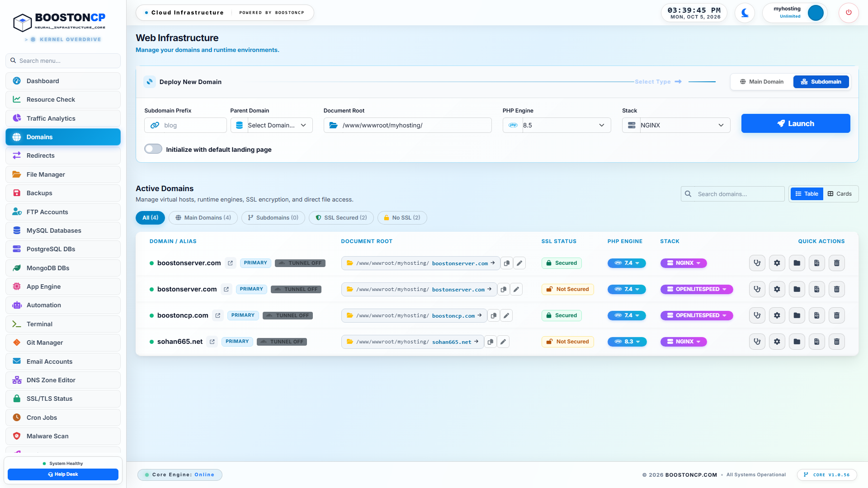Open PHP Engine 8.5 dropdown
The image size is (868, 488).
[x=557, y=125]
